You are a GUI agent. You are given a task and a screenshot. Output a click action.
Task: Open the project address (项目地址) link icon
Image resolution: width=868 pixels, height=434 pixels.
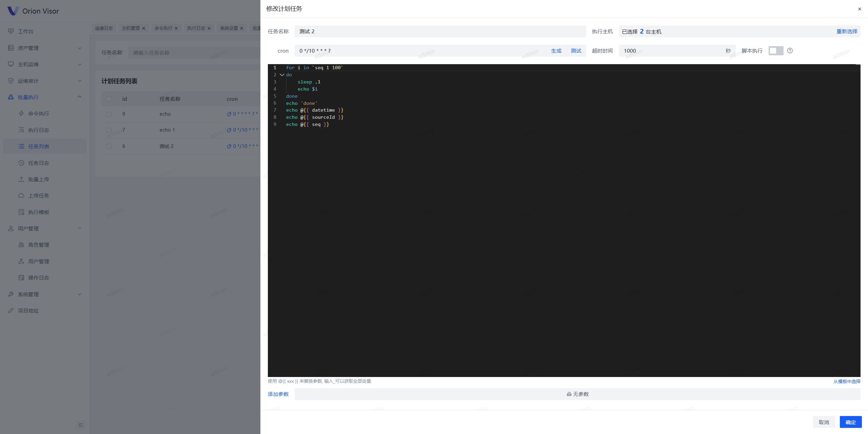click(11, 310)
